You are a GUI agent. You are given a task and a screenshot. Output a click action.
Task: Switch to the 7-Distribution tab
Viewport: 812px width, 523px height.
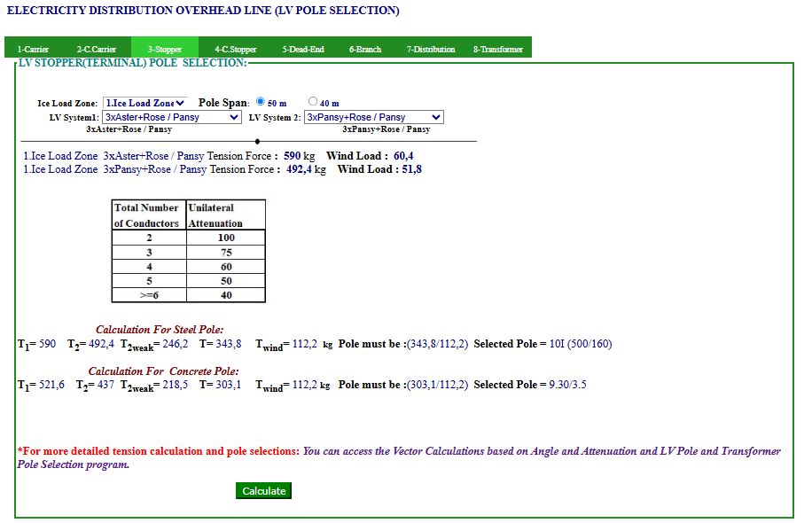click(x=431, y=49)
